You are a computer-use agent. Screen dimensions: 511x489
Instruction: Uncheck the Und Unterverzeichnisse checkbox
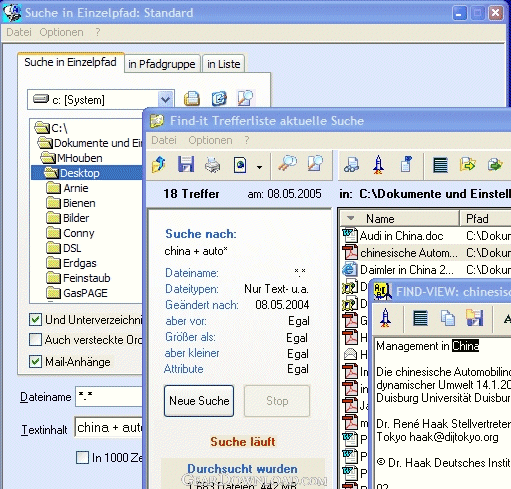point(35,319)
